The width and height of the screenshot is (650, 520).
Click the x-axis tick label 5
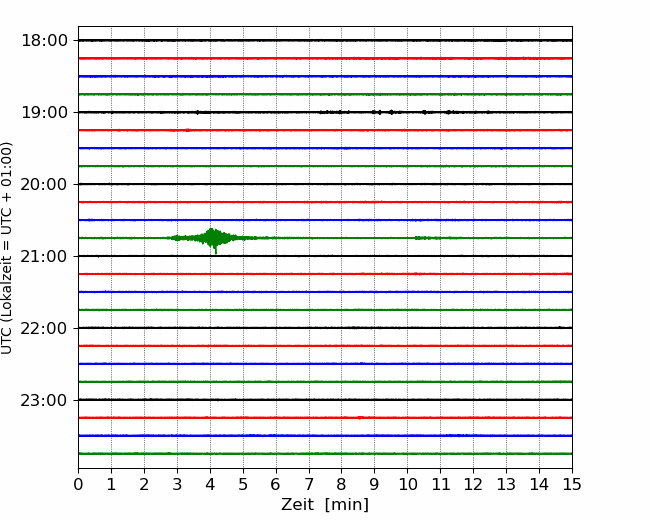point(243,484)
